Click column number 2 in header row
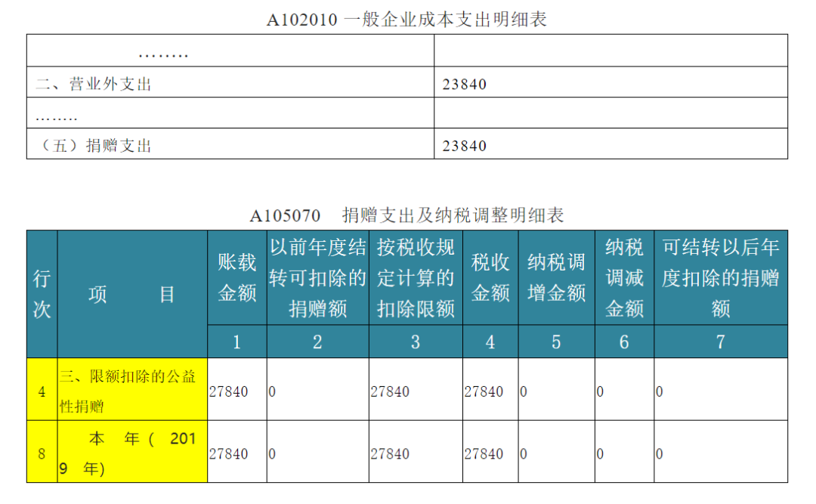 click(x=317, y=342)
